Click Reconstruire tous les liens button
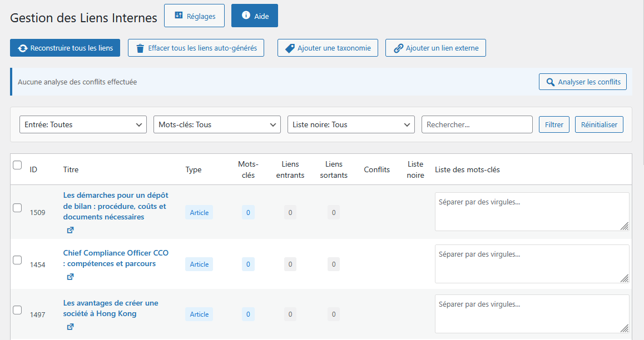 [65, 48]
